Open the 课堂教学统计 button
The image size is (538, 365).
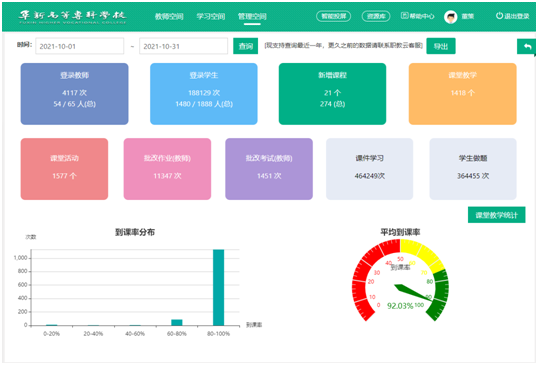tap(496, 215)
